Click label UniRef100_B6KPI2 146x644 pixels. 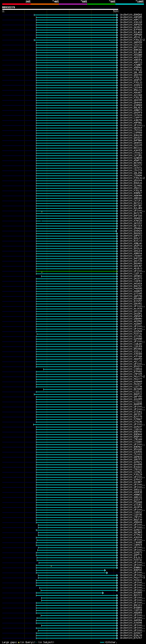coord(131,394)
